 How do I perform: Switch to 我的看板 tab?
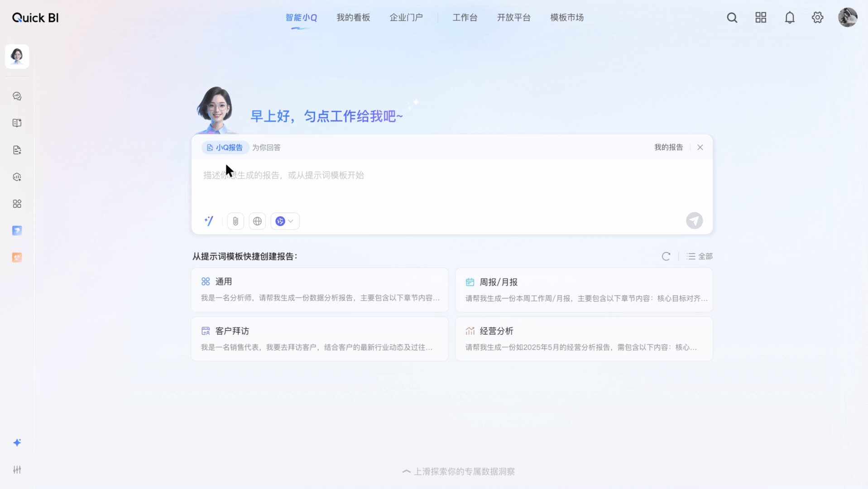click(x=353, y=18)
